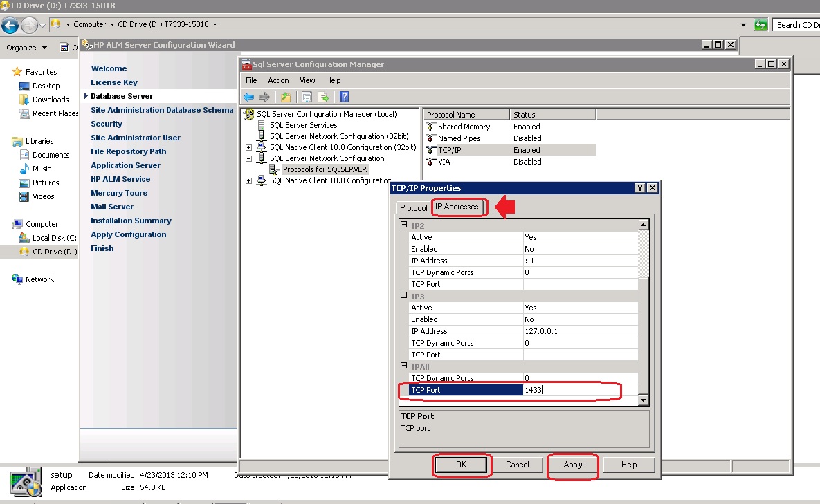Click the forward arrow in Configuration Manager toolbar
The image size is (820, 504).
pyautogui.click(x=264, y=97)
